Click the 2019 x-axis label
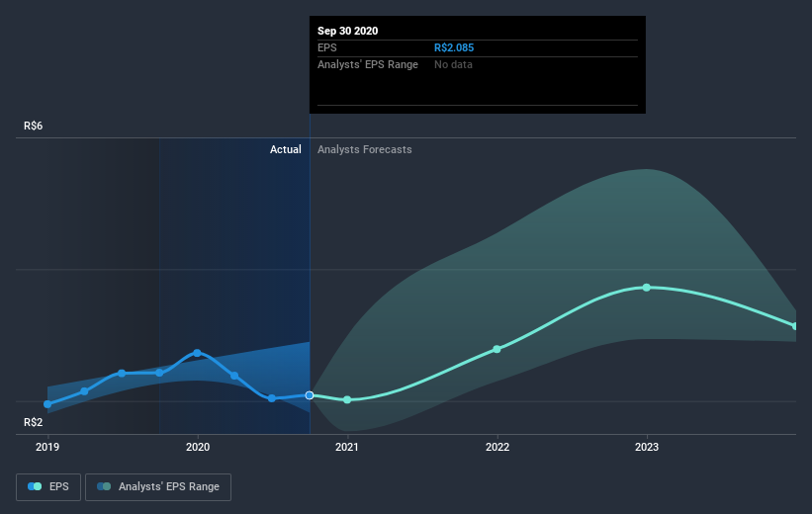Screen dimensions: 812x514 47,447
